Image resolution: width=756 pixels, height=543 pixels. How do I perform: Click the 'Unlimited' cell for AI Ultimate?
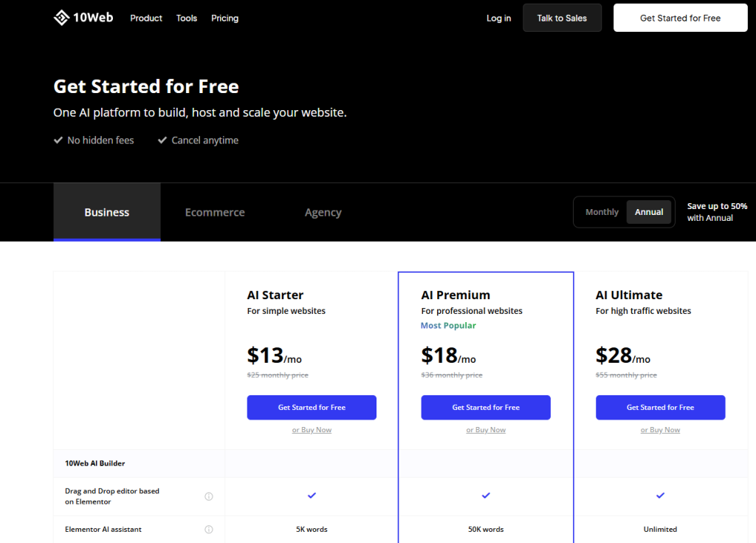tap(661, 530)
